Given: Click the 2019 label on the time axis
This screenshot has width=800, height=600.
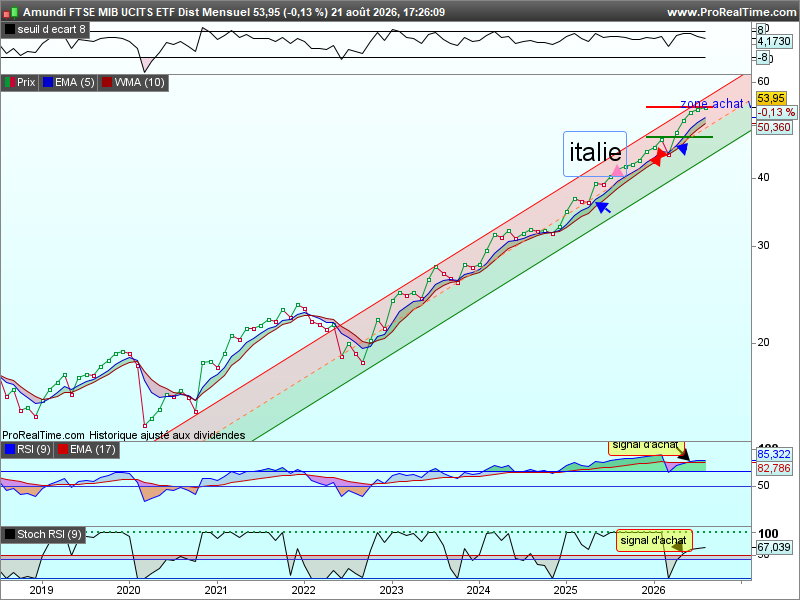Looking at the screenshot, I should pyautogui.click(x=41, y=590).
